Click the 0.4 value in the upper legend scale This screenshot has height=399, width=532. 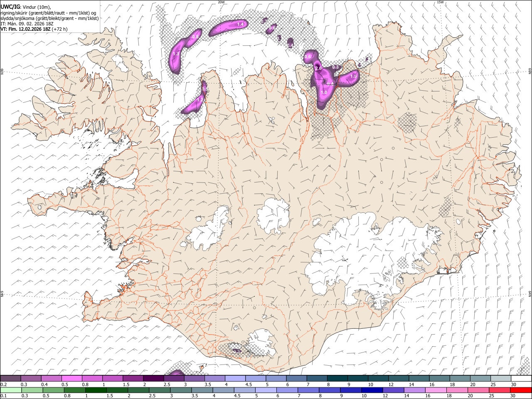45,384
